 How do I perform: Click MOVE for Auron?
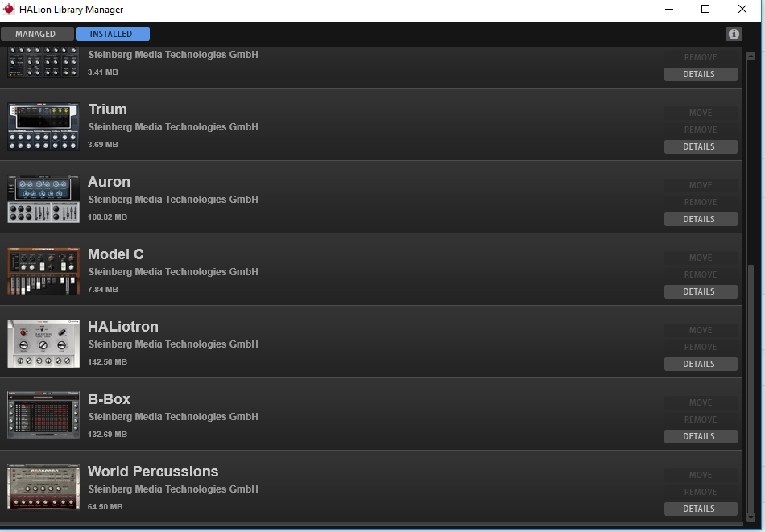click(701, 185)
